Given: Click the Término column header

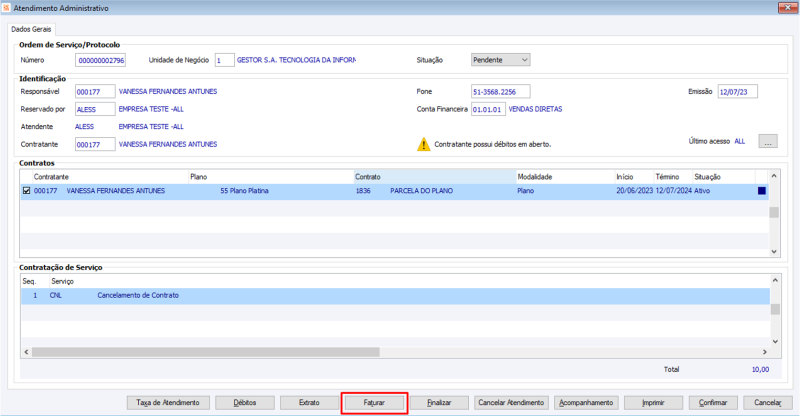Looking at the screenshot, I should (673, 177).
